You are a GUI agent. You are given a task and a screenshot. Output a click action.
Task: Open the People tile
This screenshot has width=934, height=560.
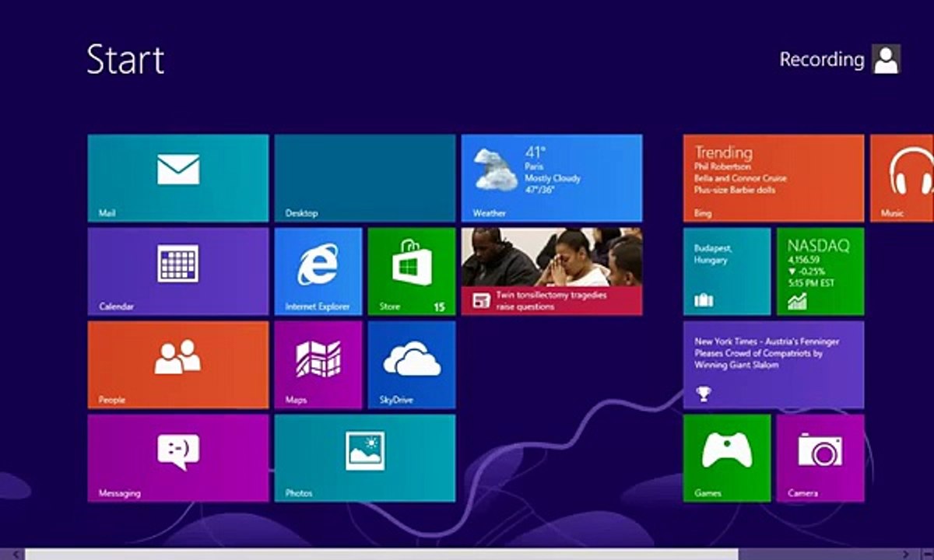coord(178,365)
